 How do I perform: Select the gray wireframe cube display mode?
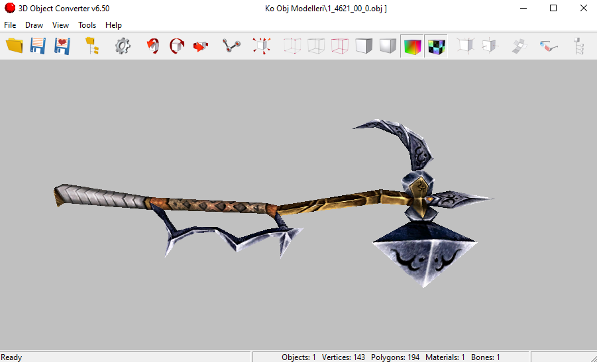[x=316, y=46]
